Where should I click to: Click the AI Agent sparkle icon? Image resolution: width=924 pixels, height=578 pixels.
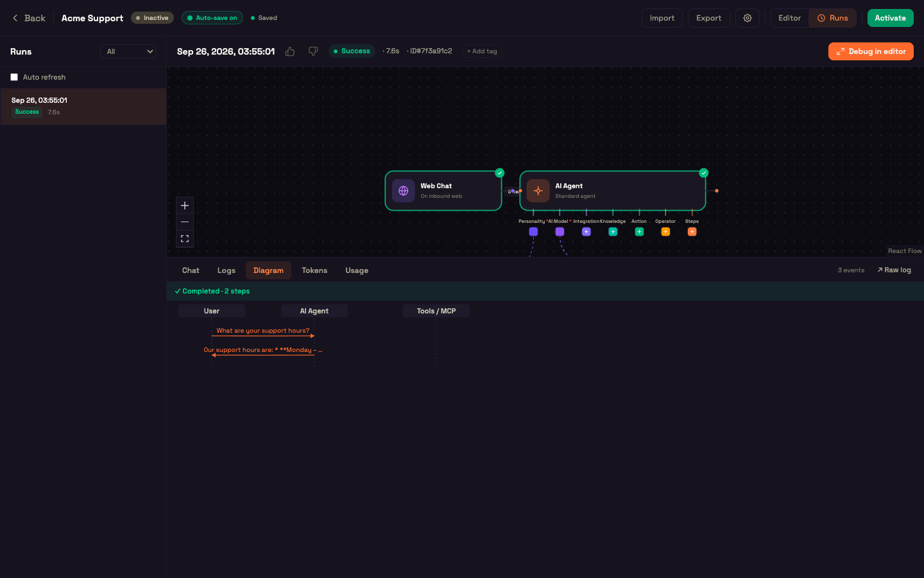(x=538, y=191)
